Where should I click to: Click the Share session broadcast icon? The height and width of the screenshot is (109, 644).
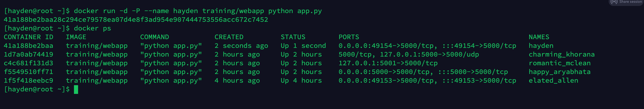point(614,2)
